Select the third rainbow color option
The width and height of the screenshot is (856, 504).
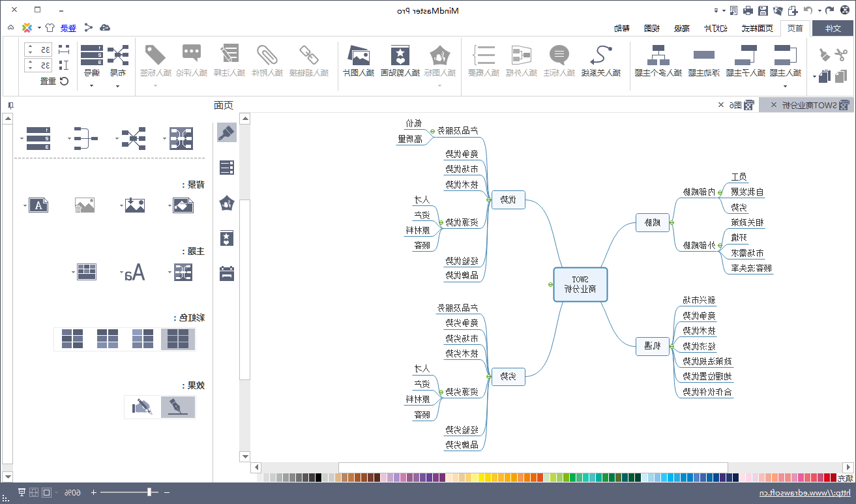click(x=108, y=339)
